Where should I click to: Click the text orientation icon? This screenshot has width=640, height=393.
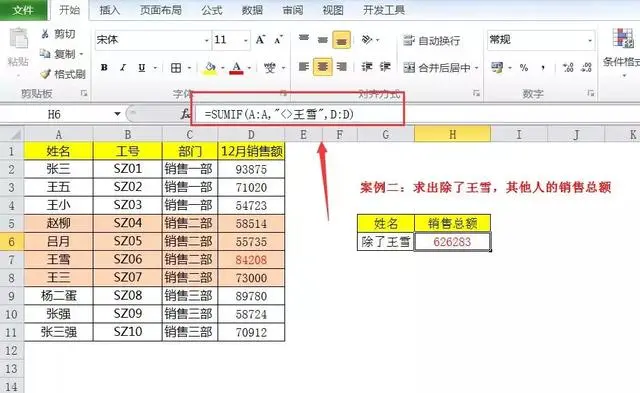367,40
